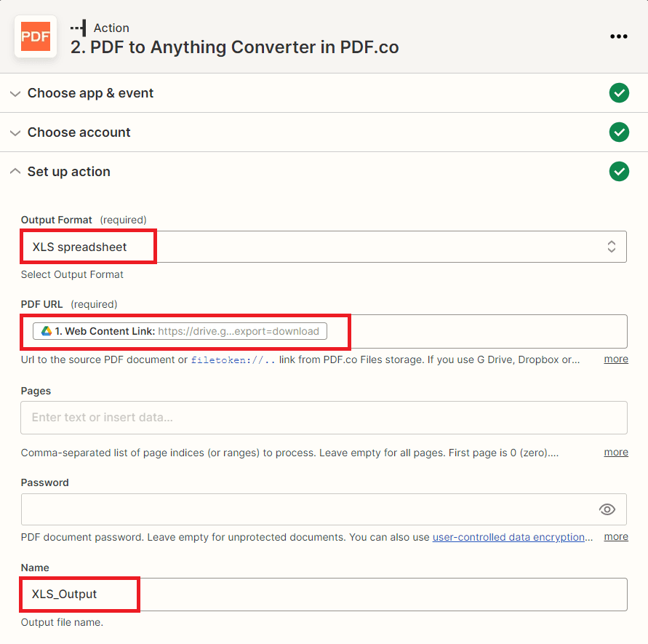
Task: Click the green checkmark beside Choose app & event
Action: coord(619,93)
